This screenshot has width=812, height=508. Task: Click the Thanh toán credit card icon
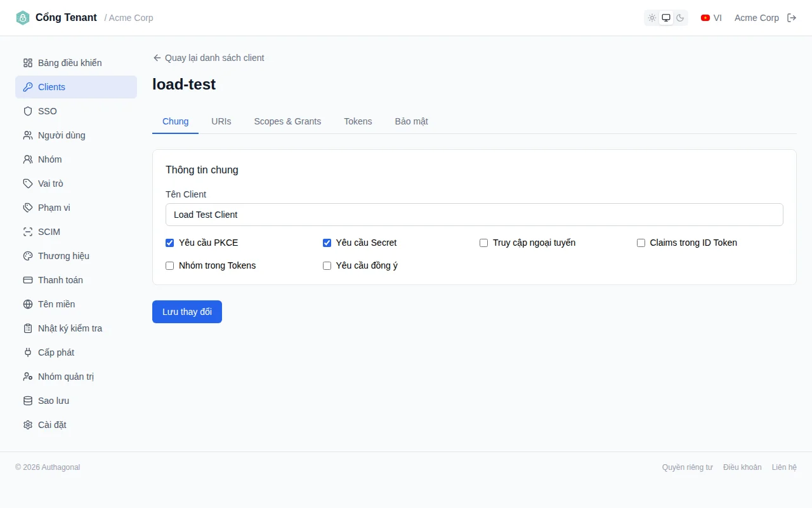pyautogui.click(x=28, y=280)
